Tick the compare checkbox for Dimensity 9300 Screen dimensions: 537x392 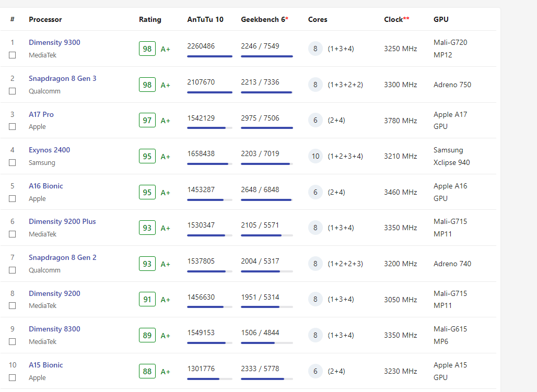click(x=13, y=55)
